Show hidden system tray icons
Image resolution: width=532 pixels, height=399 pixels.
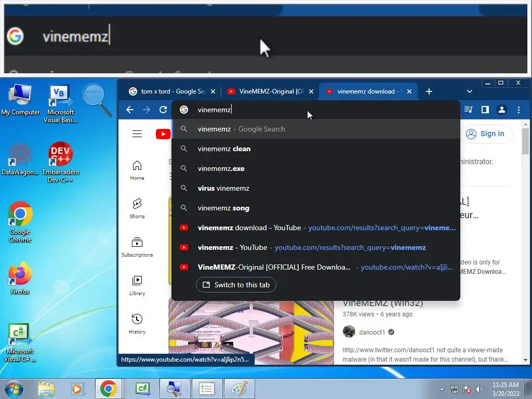tap(442, 389)
